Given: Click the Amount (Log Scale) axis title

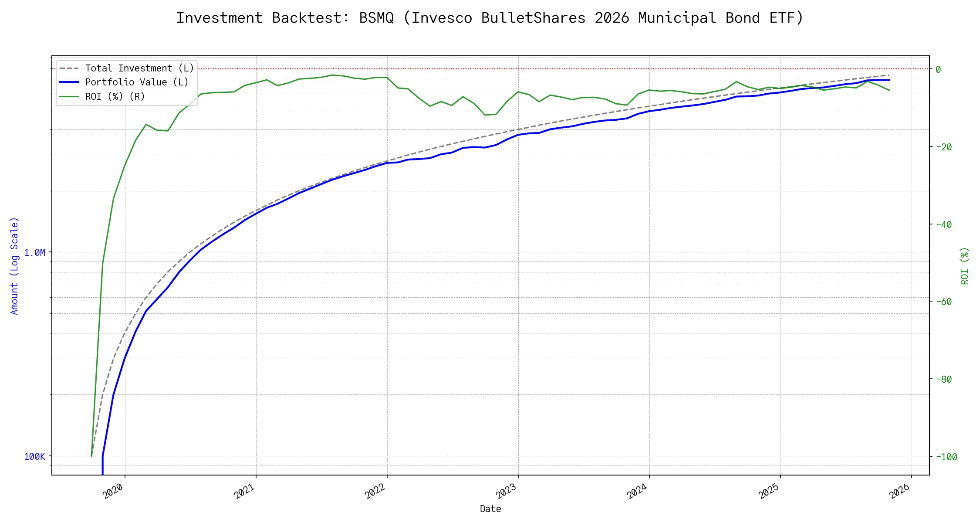Looking at the screenshot, I should tap(15, 266).
